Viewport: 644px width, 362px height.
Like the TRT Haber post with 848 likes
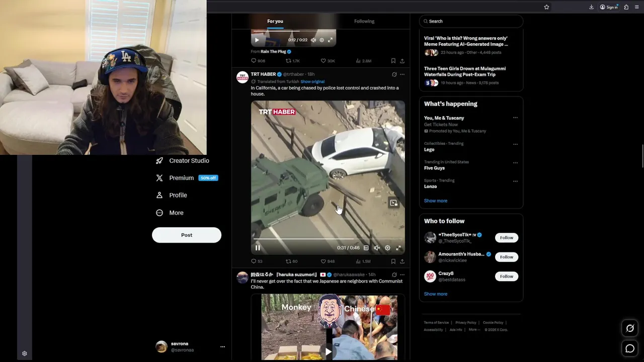pyautogui.click(x=328, y=261)
